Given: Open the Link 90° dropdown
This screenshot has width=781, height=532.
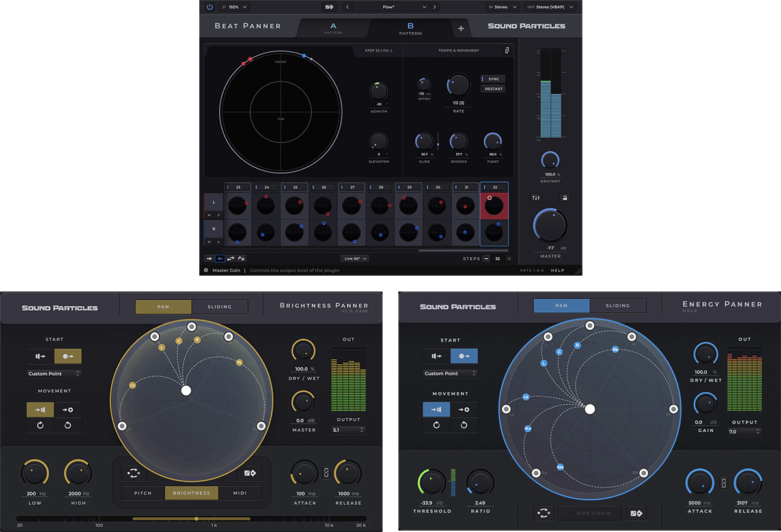Looking at the screenshot, I should 354,258.
